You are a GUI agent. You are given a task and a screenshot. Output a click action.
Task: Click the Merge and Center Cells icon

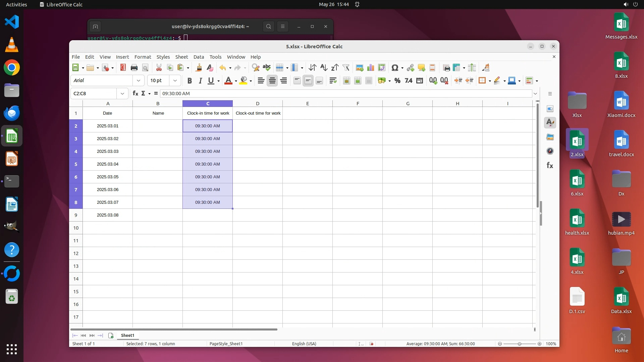[x=346, y=80]
